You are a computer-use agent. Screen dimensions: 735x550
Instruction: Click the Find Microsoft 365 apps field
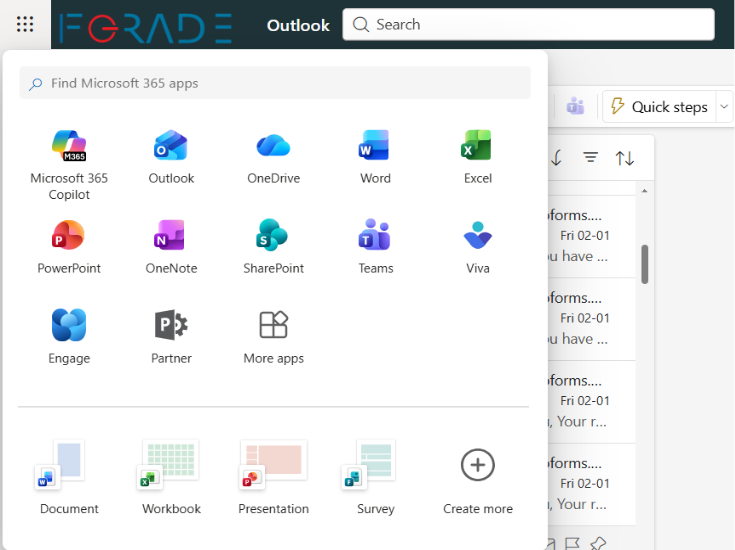(x=275, y=83)
